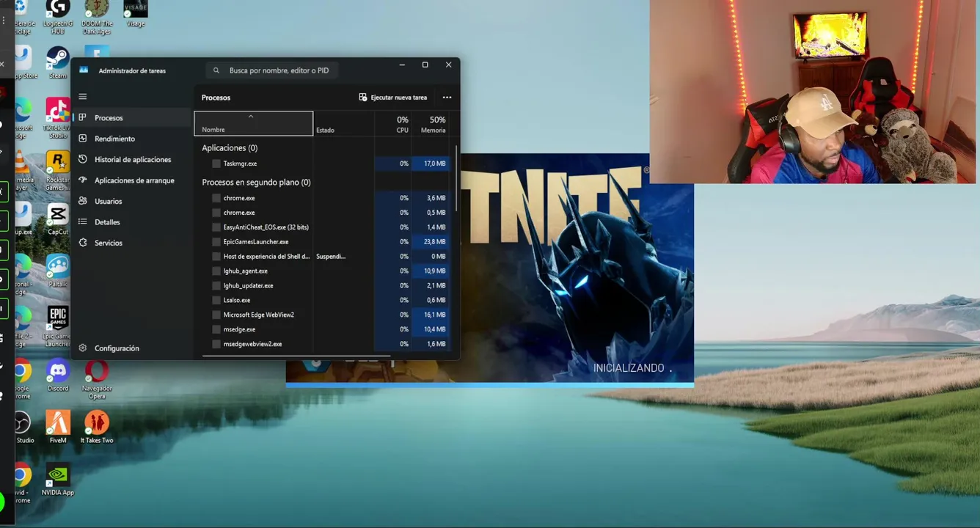Image resolution: width=980 pixels, height=528 pixels.
Task: Collapse Procesos en segundo plano group
Action: pos(256,183)
